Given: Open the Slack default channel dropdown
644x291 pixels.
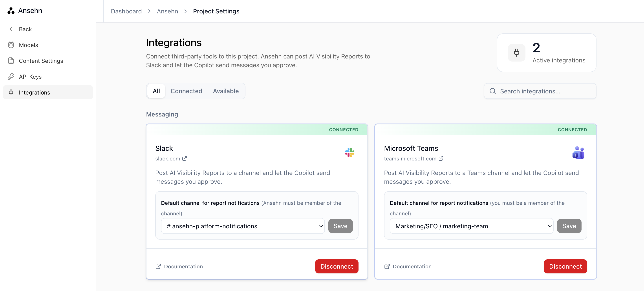Looking at the screenshot, I should point(243,226).
